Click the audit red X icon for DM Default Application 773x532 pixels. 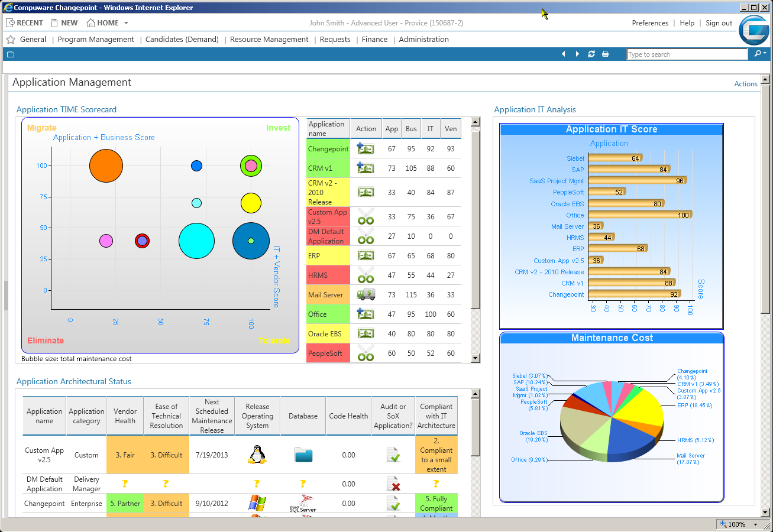393,484
